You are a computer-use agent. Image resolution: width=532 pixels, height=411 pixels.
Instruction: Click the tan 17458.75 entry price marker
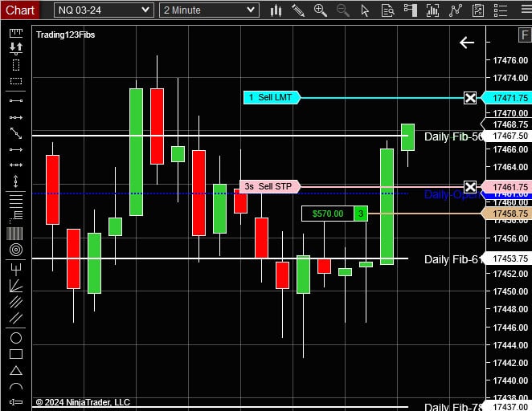point(506,214)
